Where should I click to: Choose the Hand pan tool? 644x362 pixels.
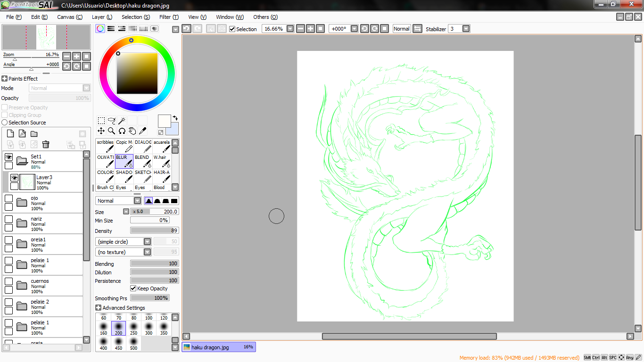[132, 131]
